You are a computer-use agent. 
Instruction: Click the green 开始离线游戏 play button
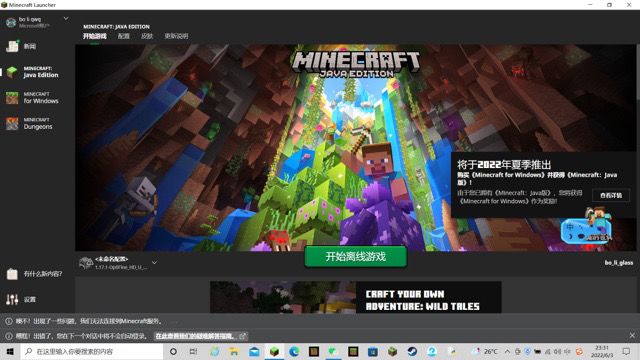(356, 257)
